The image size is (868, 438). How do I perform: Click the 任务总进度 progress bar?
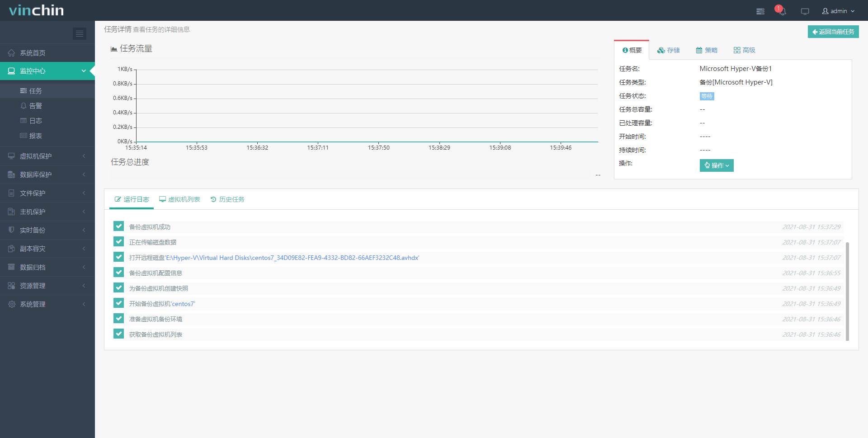point(350,174)
